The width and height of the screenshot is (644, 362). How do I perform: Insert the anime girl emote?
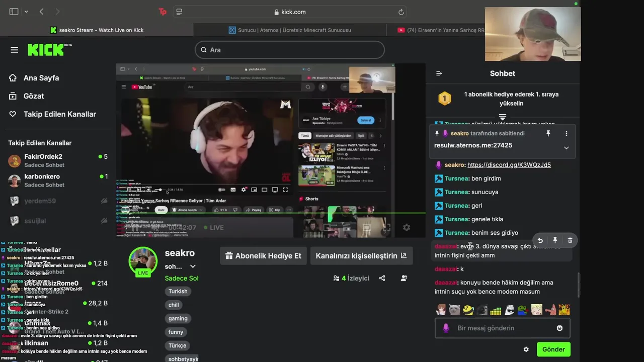tap(441, 310)
